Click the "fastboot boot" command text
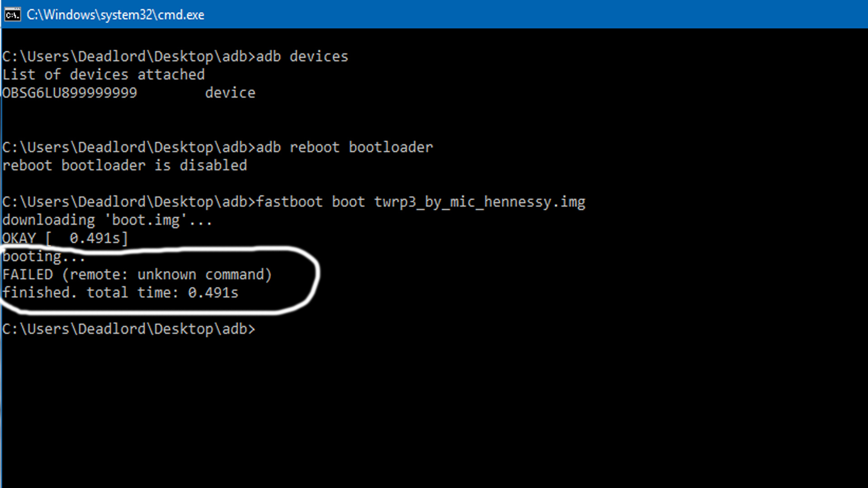The height and width of the screenshot is (488, 868). tap(311, 202)
